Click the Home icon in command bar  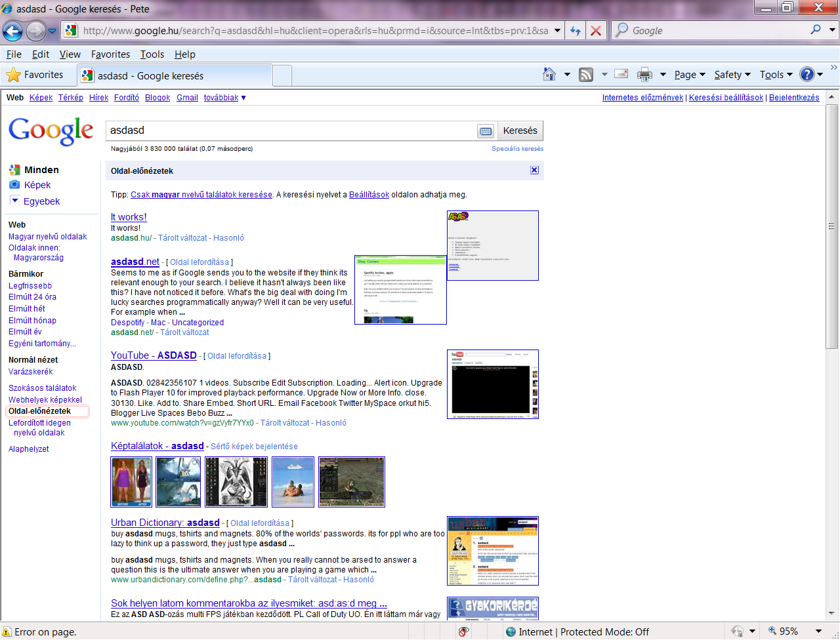click(x=549, y=74)
